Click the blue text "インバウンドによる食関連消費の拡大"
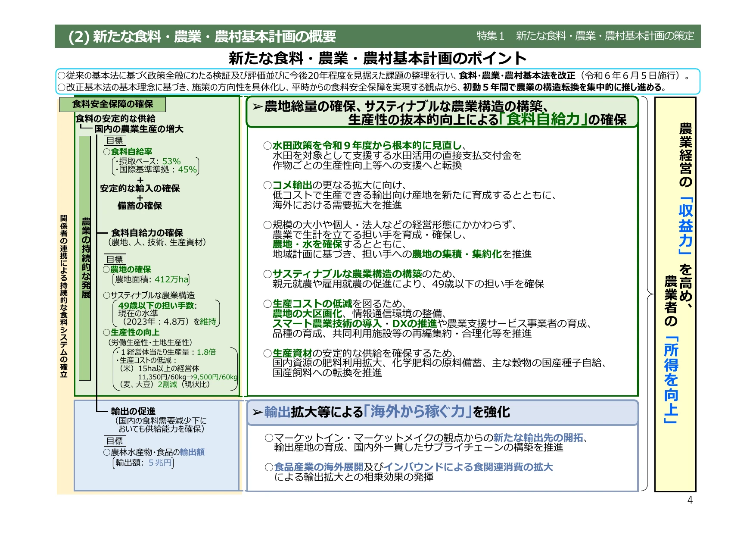The width and height of the screenshot is (756, 535). click(x=468, y=467)
